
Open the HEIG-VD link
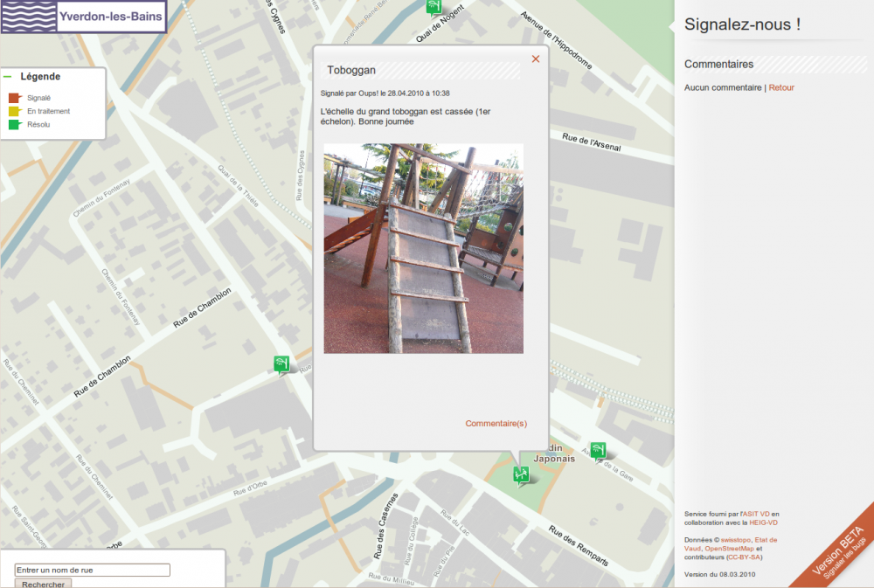763,522
